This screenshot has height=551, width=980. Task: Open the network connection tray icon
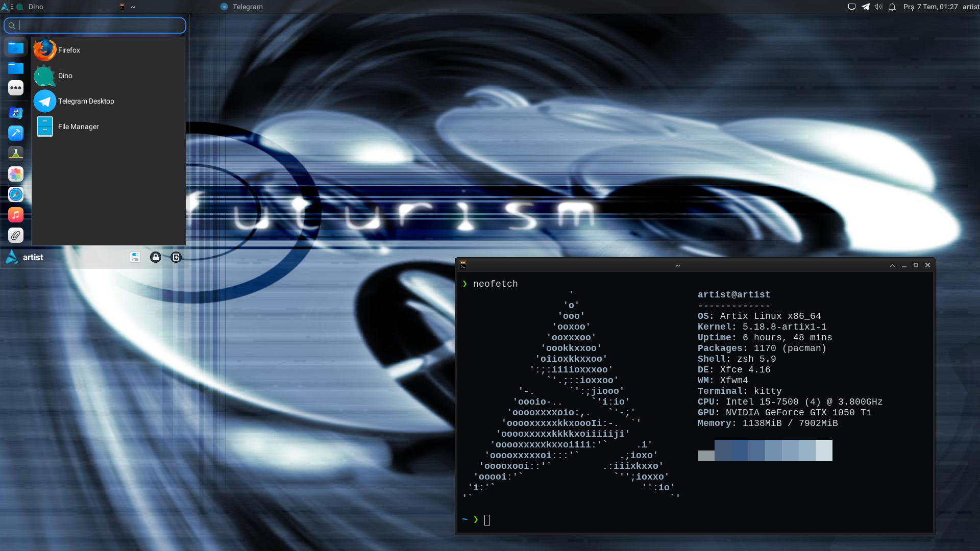[x=852, y=7]
